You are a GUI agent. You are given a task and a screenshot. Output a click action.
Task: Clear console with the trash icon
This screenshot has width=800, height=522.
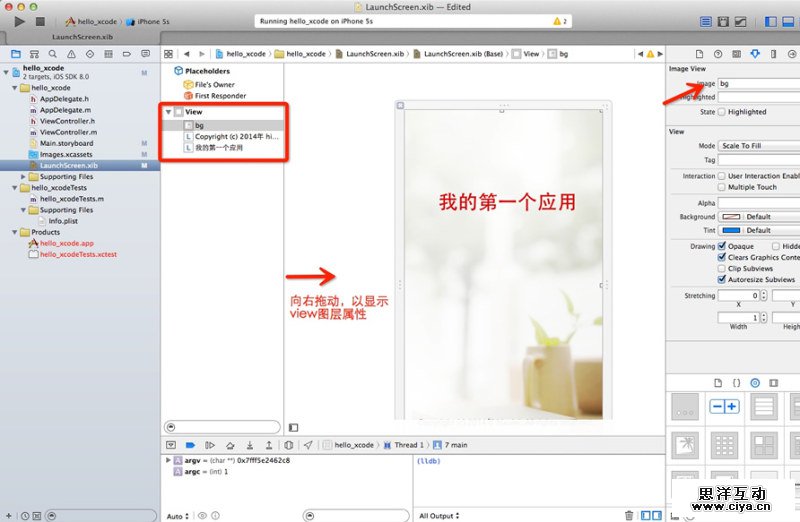coord(629,515)
